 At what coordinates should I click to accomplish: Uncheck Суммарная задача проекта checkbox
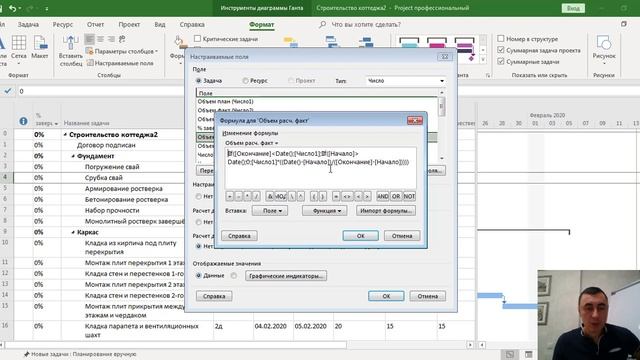(x=501, y=50)
